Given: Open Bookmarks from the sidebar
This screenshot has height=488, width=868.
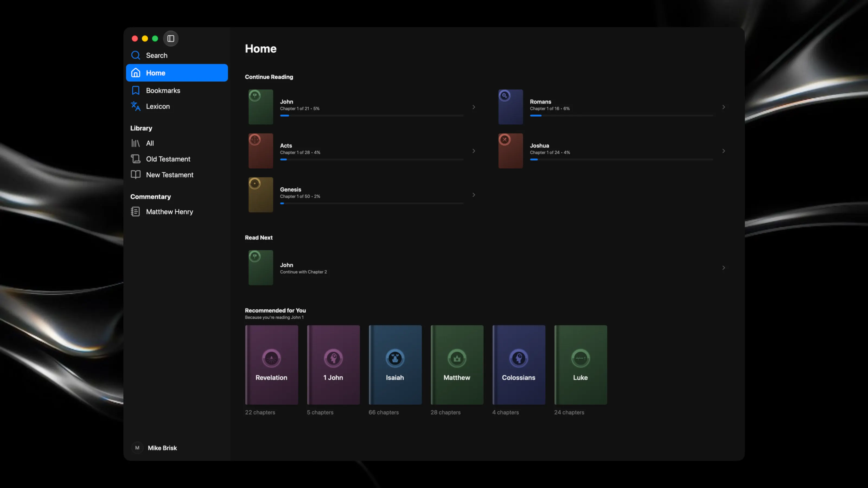Looking at the screenshot, I should (177, 90).
